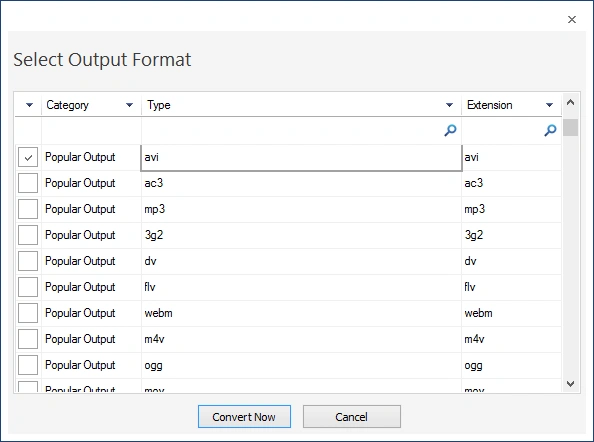Image resolution: width=594 pixels, height=442 pixels.
Task: Click the Cancel button
Action: click(x=352, y=417)
